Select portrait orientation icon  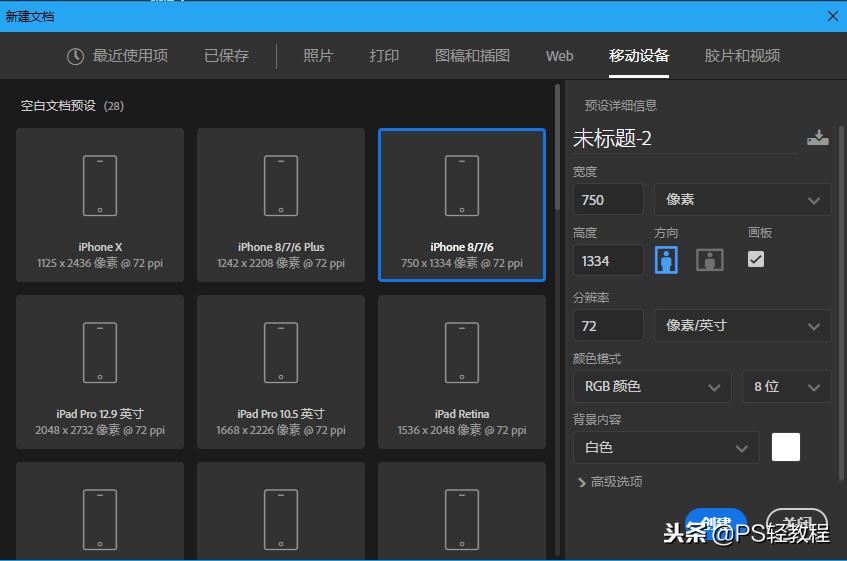[x=666, y=260]
